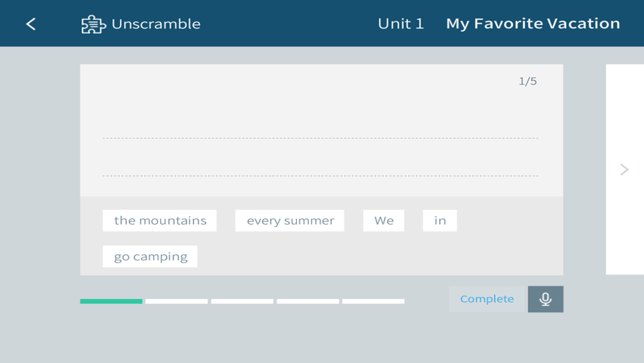The image size is (644, 363).
Task: Click the "Unit 1" header label
Action: (x=401, y=24)
